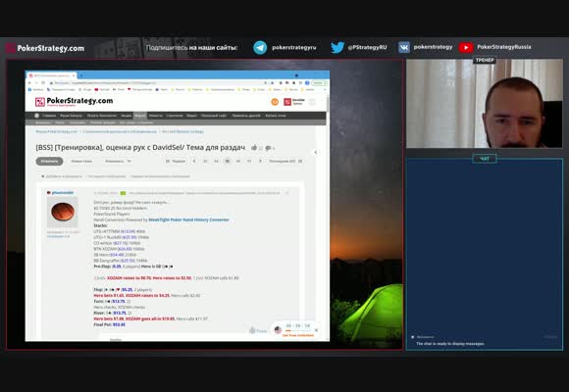Jump to the Последняя page
The image size is (569, 392).
pyautogui.click(x=285, y=161)
